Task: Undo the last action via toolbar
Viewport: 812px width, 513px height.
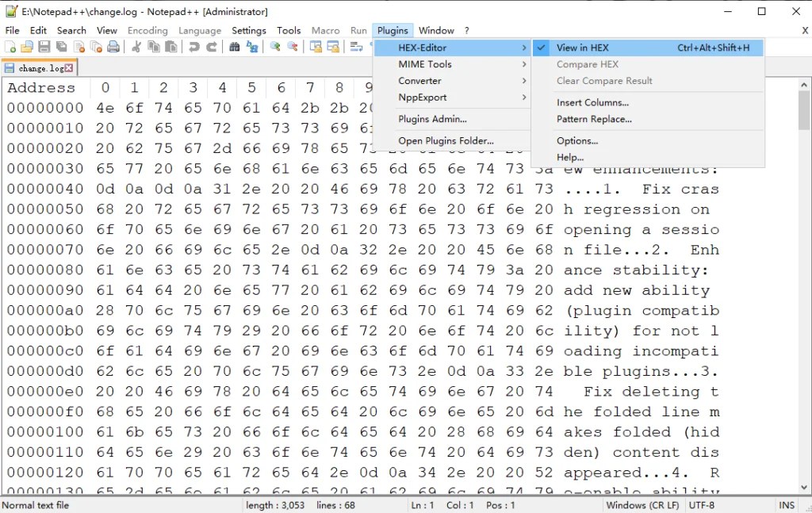Action: coord(194,47)
